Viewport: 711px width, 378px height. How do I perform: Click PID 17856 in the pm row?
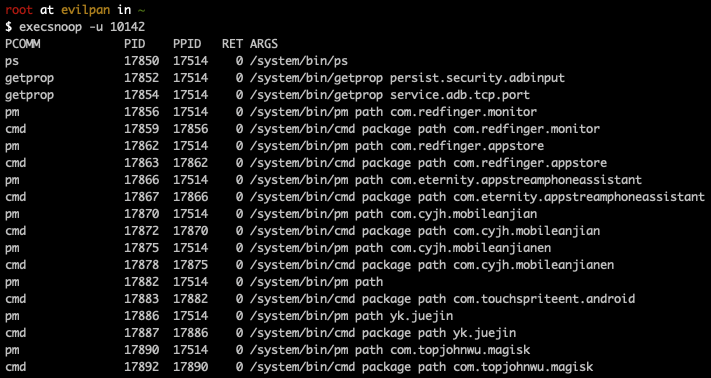coord(141,112)
